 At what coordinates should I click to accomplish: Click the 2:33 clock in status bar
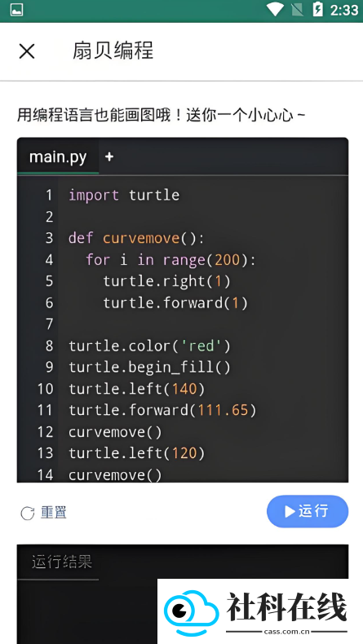[x=344, y=10]
